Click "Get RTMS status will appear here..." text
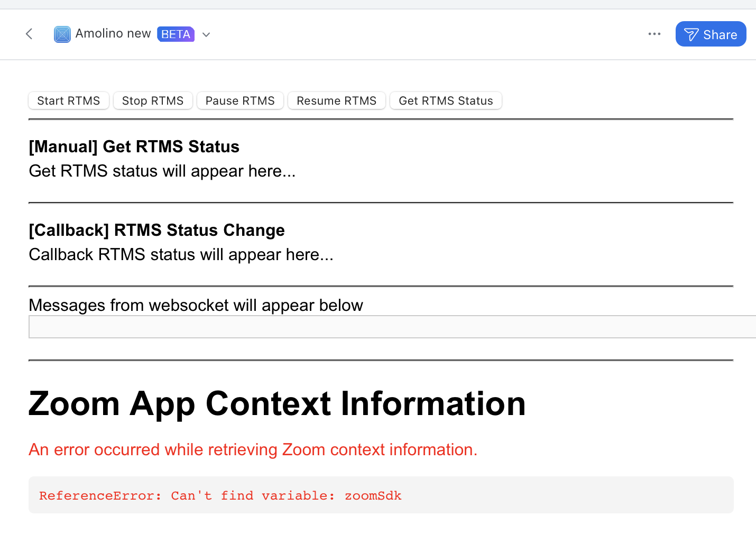The width and height of the screenshot is (756, 534). [x=162, y=171]
